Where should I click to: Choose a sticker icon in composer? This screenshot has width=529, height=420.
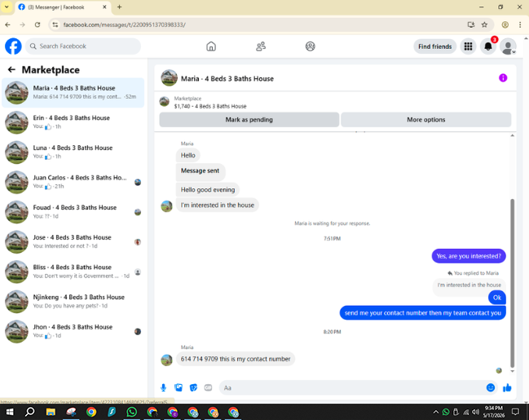pyautogui.click(x=193, y=387)
